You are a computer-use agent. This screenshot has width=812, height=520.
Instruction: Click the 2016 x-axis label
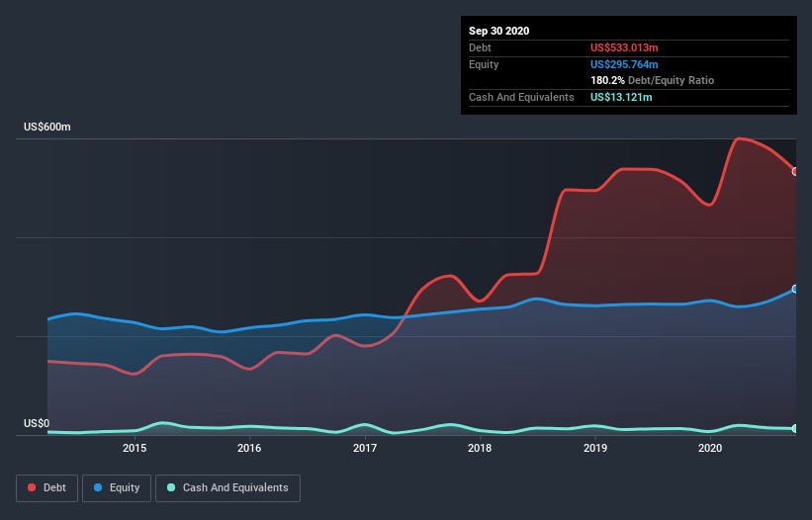(249, 448)
